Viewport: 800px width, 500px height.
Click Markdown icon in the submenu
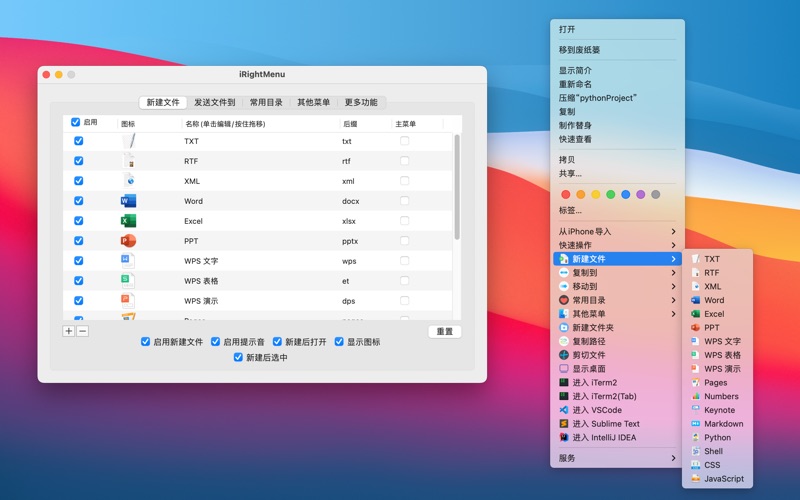[695, 423]
